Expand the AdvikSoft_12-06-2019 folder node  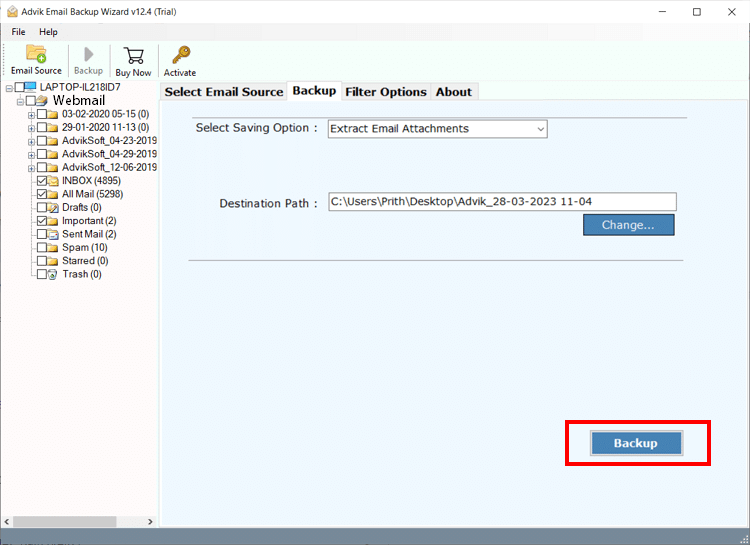point(32,168)
